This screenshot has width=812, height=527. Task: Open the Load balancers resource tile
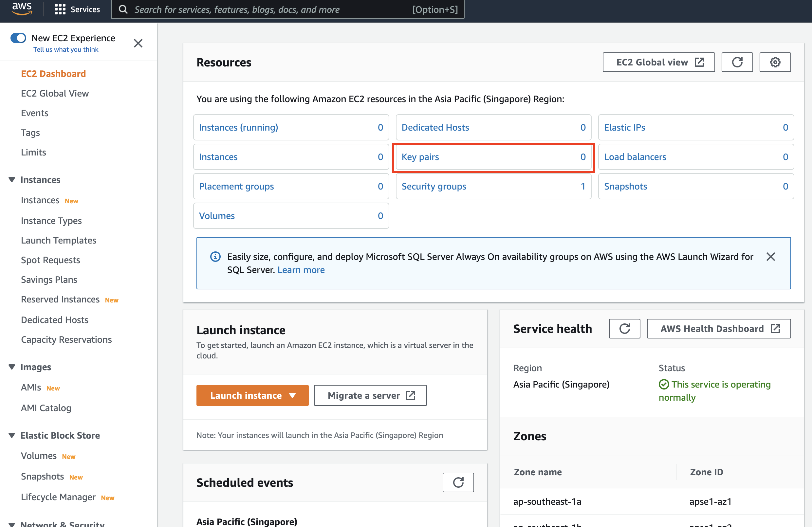pos(696,157)
